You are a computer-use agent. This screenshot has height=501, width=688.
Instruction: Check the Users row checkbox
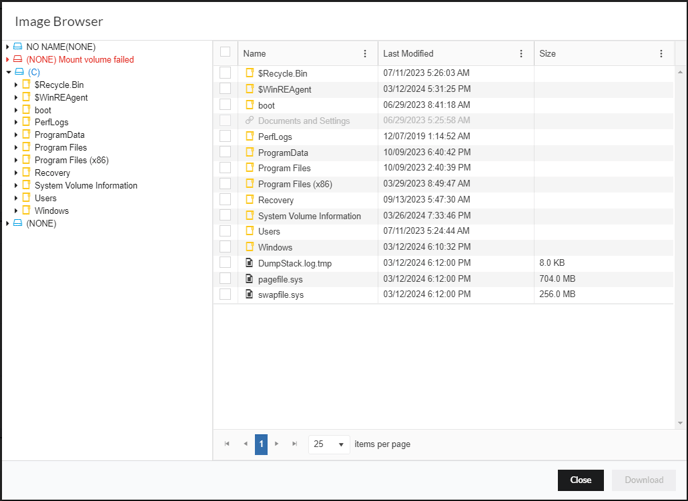pos(225,231)
